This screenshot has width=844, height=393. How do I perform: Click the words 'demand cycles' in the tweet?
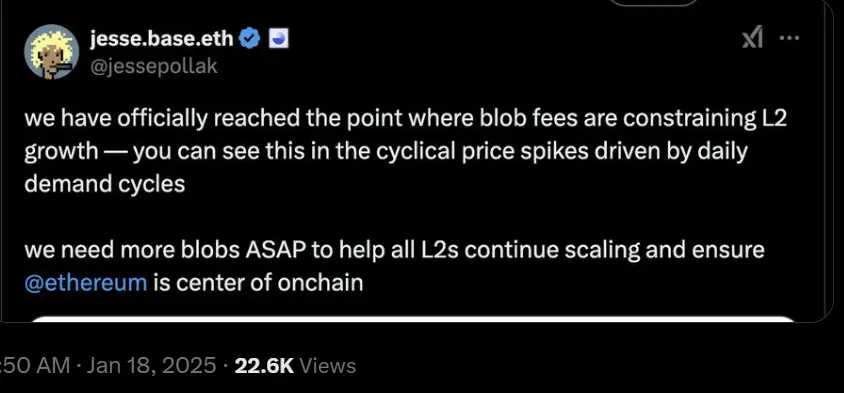(x=104, y=184)
